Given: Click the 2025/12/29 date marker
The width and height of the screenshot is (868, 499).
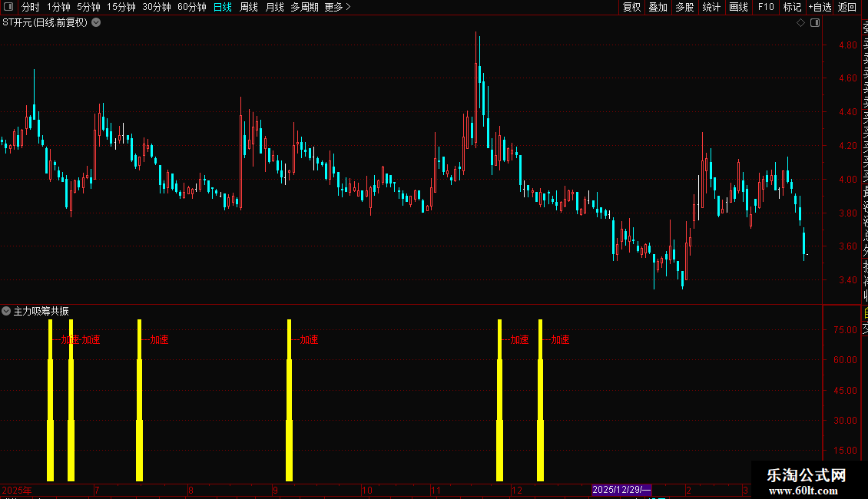Looking at the screenshot, I should point(621,490).
